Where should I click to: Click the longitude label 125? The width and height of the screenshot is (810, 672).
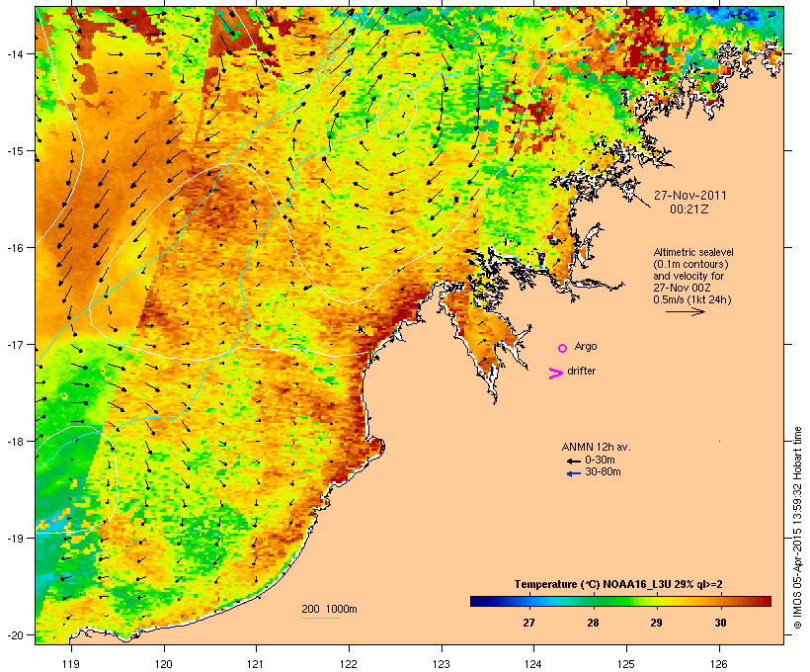pyautogui.click(x=626, y=664)
